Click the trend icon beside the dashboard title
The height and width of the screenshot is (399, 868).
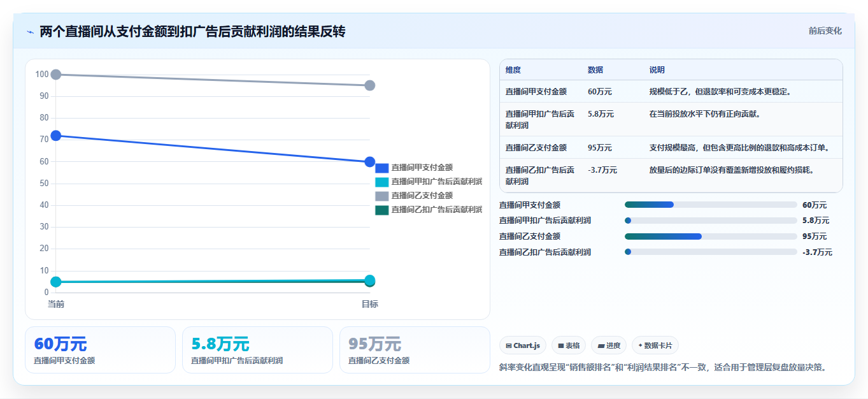[x=31, y=31]
